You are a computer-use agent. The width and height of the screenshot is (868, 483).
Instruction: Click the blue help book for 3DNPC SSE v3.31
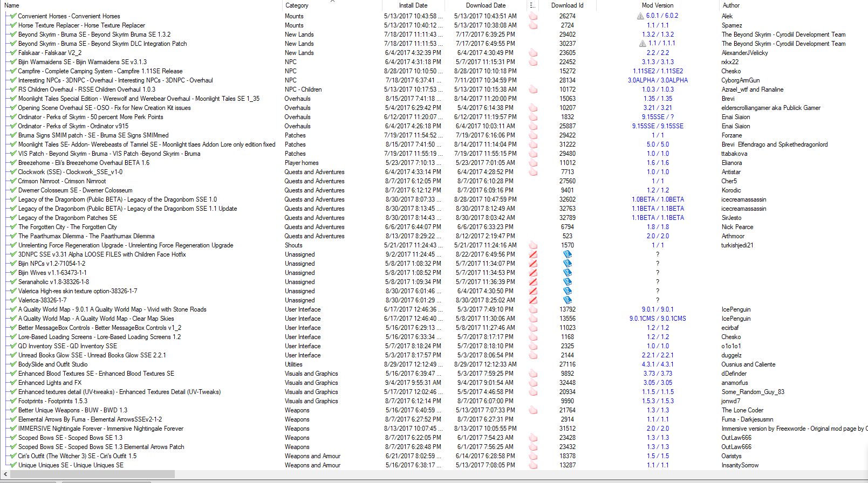pyautogui.click(x=567, y=254)
